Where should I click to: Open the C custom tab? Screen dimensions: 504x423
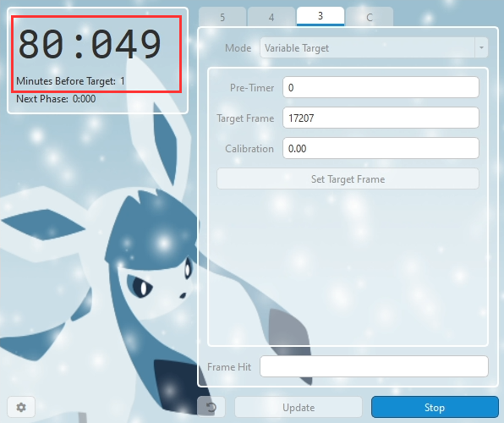pyautogui.click(x=370, y=17)
